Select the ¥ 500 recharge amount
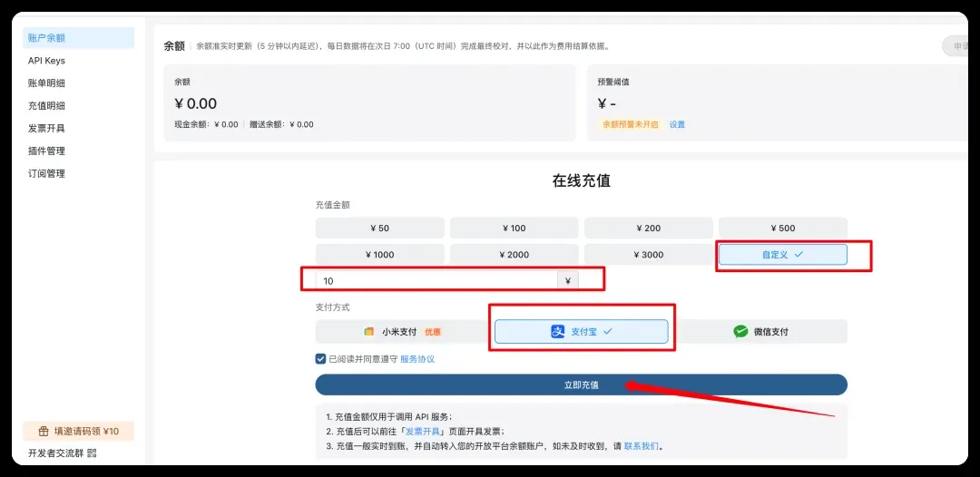The width and height of the screenshot is (980, 477). (783, 228)
